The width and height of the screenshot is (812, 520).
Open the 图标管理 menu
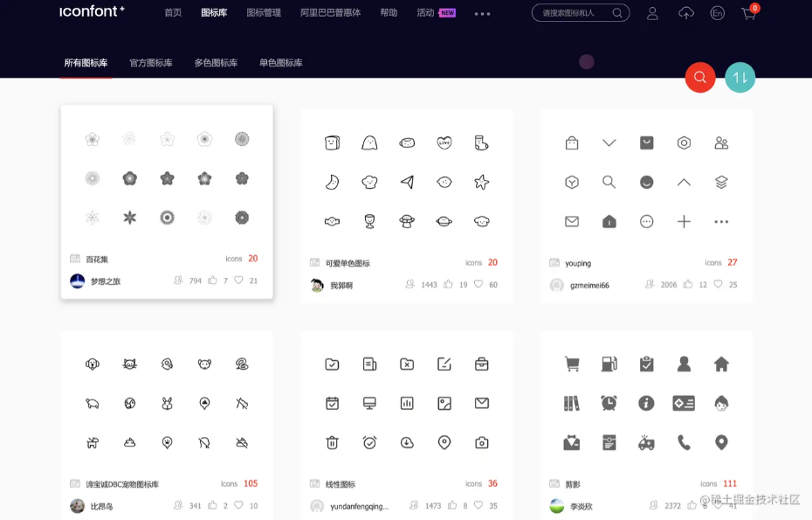click(262, 13)
